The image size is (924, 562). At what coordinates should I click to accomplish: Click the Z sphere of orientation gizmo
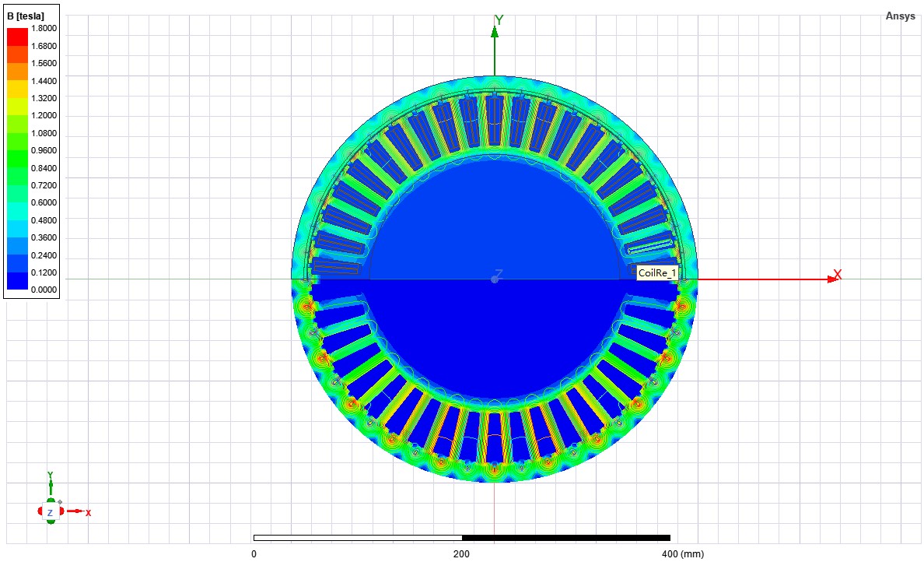pyautogui.click(x=50, y=512)
